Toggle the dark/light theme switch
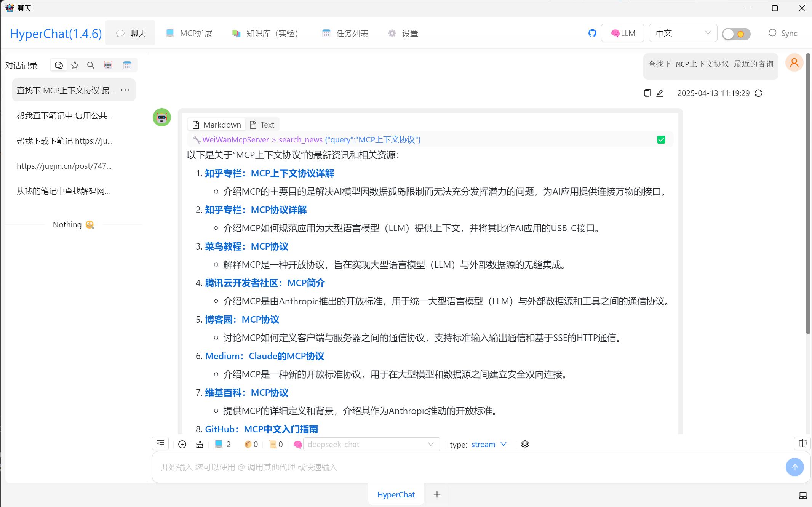Image resolution: width=812 pixels, height=507 pixels. [736, 34]
